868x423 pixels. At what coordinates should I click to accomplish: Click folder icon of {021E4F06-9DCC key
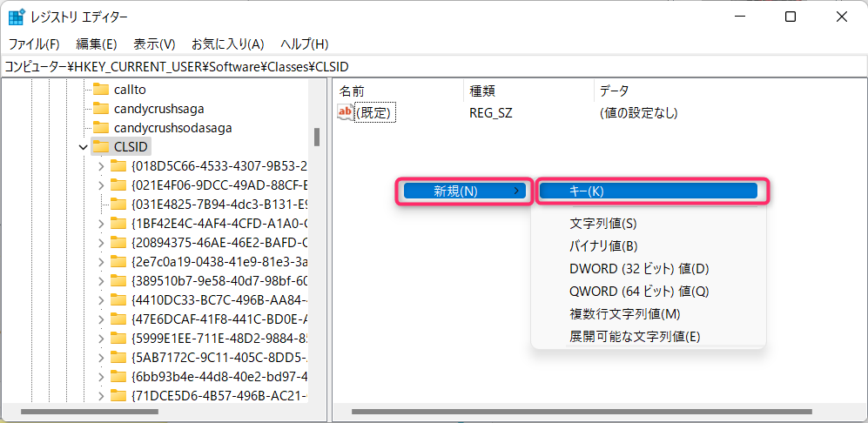(118, 185)
